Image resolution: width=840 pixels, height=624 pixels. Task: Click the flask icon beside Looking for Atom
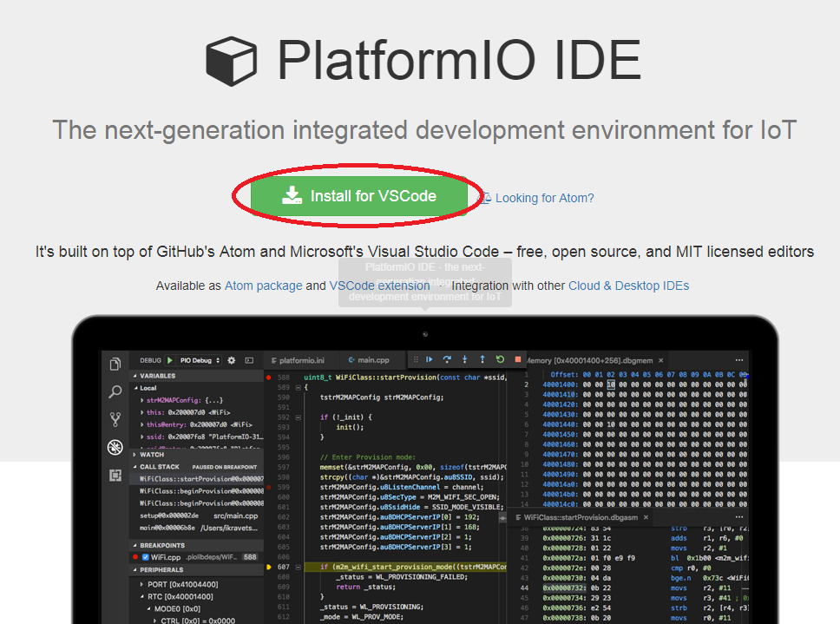tap(484, 198)
